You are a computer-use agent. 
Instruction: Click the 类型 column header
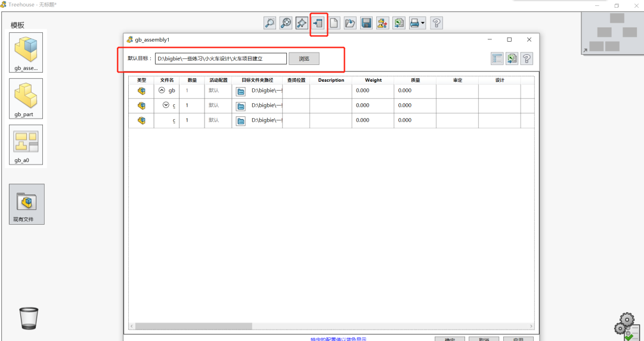(x=141, y=80)
